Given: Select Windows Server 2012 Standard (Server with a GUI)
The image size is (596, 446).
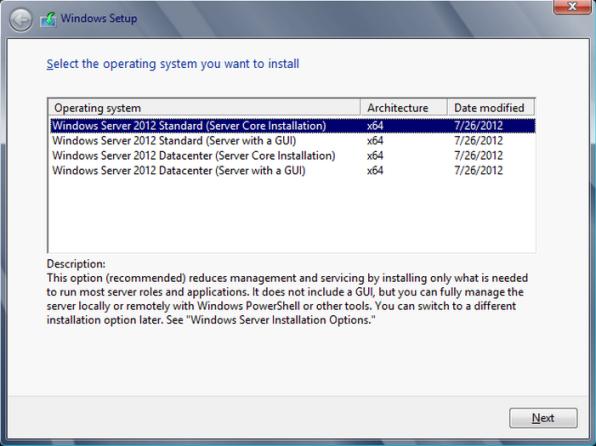Looking at the screenshot, I should [x=293, y=141].
